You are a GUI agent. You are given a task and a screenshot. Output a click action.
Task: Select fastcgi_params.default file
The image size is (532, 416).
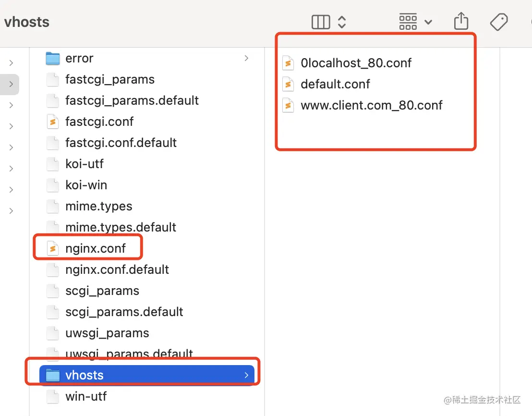click(132, 100)
